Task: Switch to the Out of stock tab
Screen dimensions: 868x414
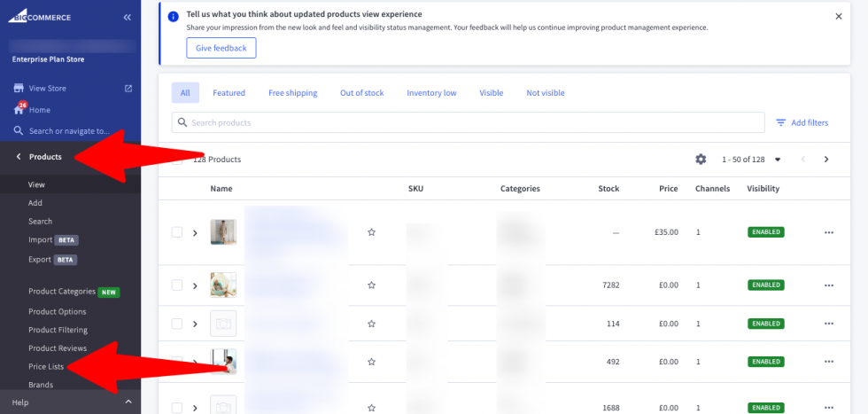Action: 361,93
